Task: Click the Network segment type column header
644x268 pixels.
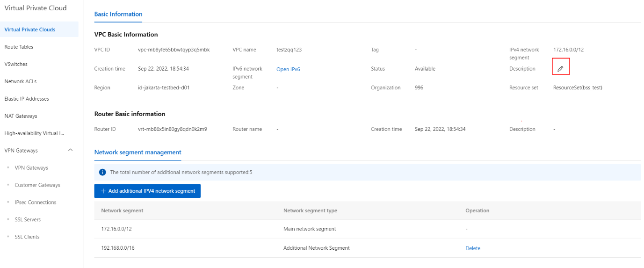Action: [310, 210]
